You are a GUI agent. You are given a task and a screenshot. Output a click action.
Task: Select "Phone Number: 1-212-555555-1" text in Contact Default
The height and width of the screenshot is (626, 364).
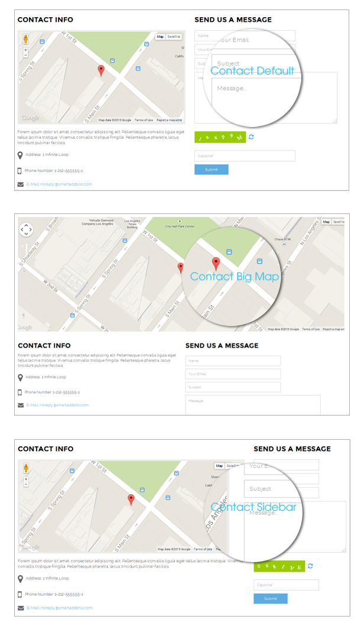pos(54,170)
